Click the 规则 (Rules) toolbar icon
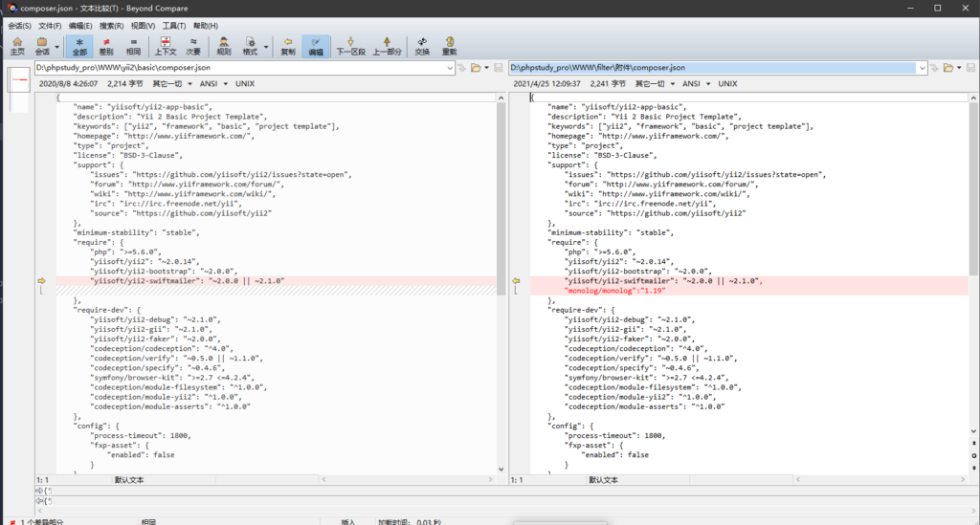The width and height of the screenshot is (980, 525). pyautogui.click(x=223, y=46)
